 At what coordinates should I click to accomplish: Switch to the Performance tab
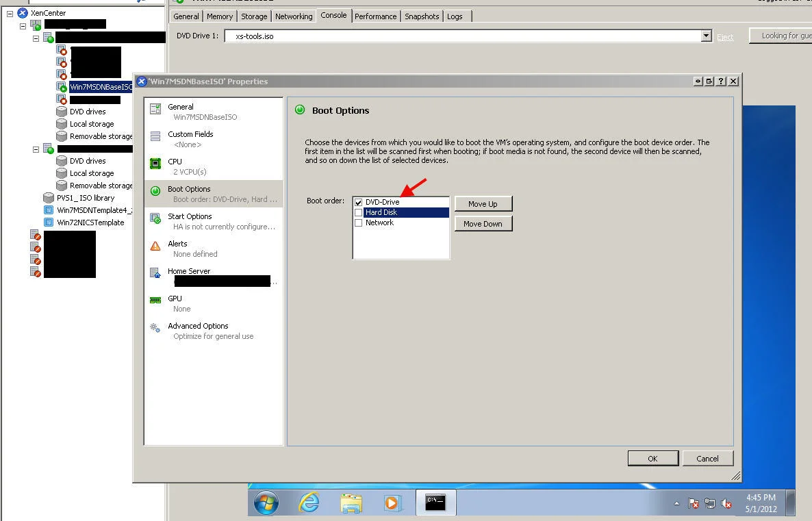tap(375, 16)
